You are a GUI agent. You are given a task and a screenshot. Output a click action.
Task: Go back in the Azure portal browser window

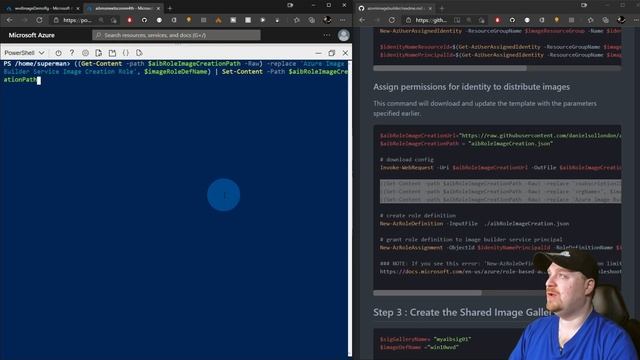9,20
